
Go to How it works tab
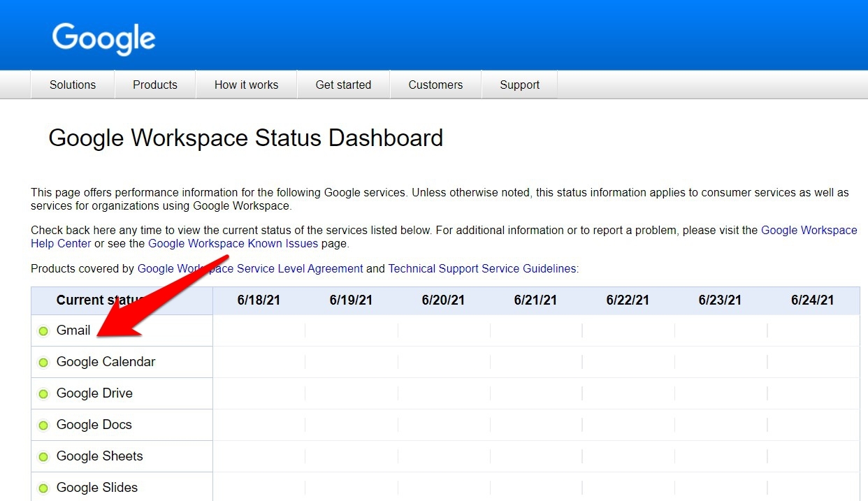[246, 85]
